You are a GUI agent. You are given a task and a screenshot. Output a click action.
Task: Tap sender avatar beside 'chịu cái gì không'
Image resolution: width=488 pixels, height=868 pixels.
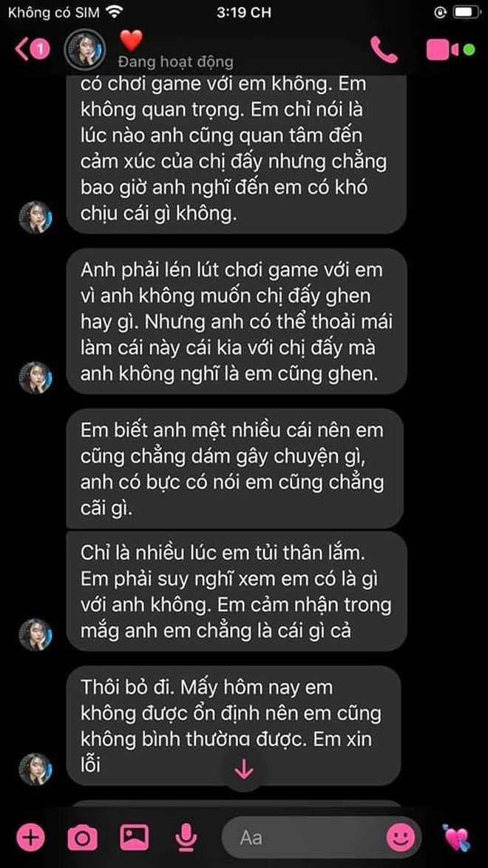35,217
